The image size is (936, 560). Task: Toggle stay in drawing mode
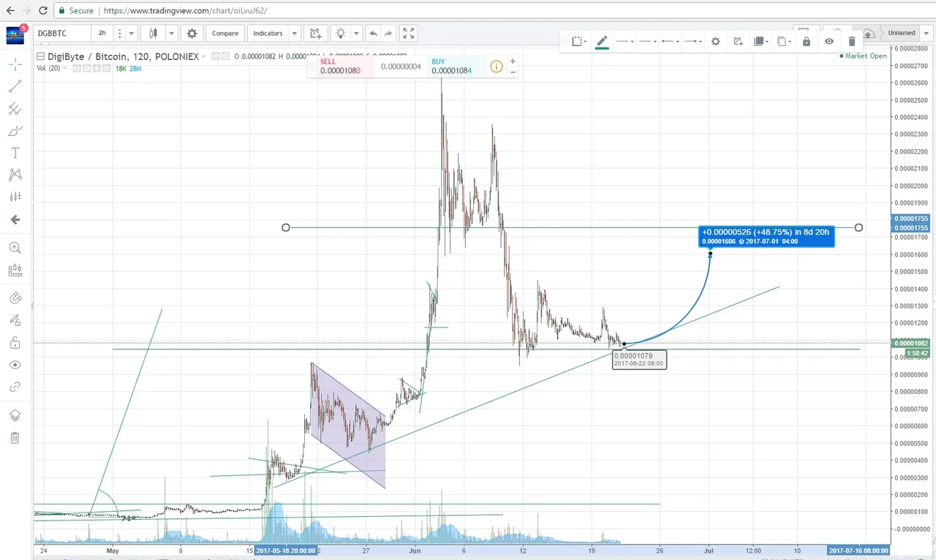tap(15, 320)
